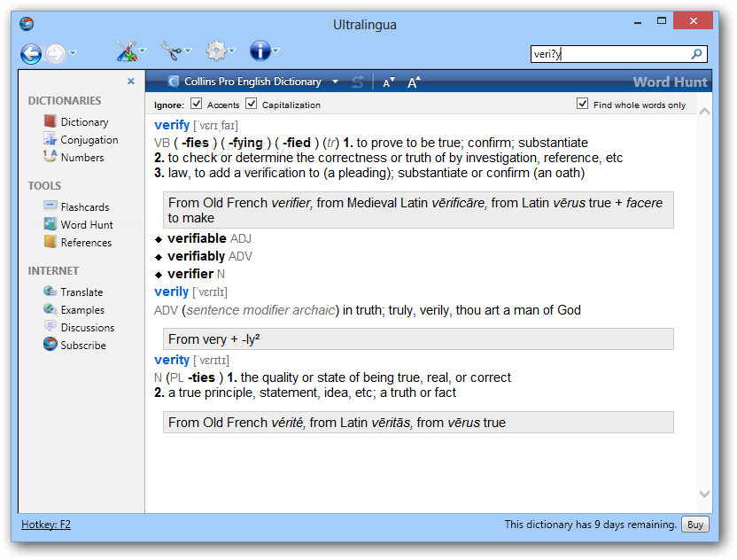The height and width of the screenshot is (560, 737).
Task: Click the Numbers sidebar icon
Action: (x=50, y=156)
